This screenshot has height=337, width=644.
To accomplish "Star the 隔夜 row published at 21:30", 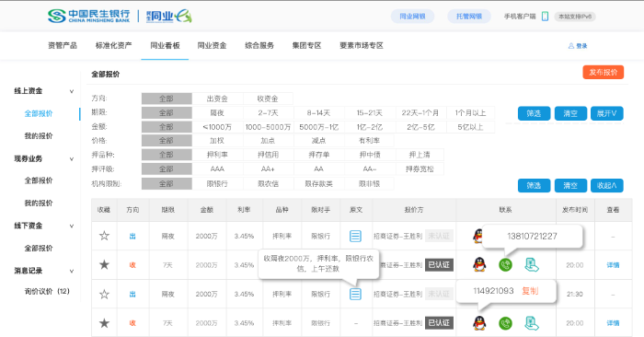I will [104, 295].
